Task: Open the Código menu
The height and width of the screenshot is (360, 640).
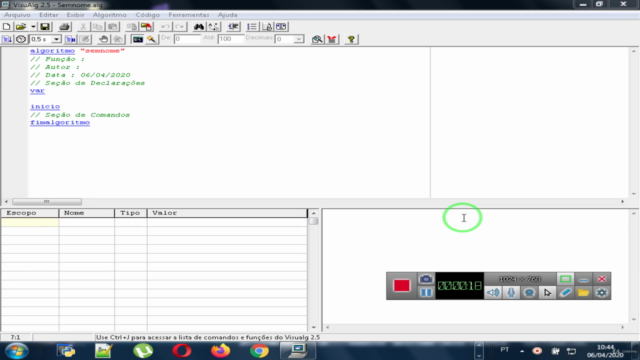Action: [147, 15]
